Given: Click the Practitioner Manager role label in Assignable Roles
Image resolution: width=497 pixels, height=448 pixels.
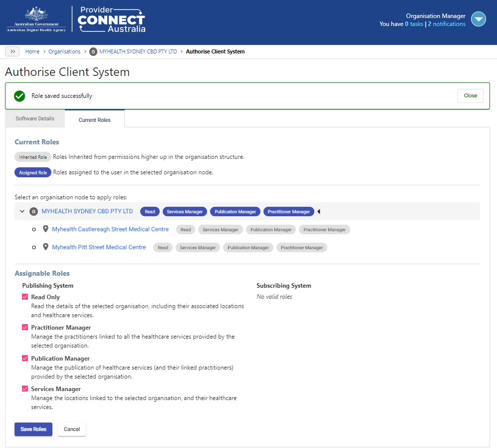Looking at the screenshot, I should click(61, 328).
